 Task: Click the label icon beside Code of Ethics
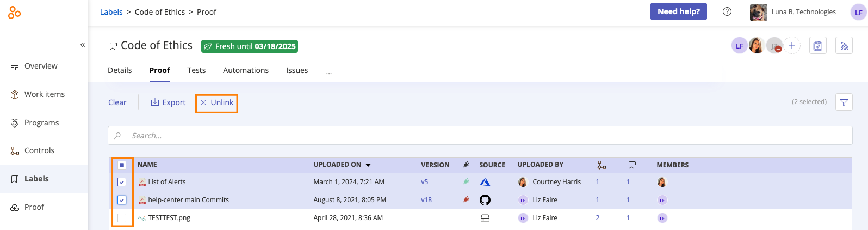pos(113,46)
